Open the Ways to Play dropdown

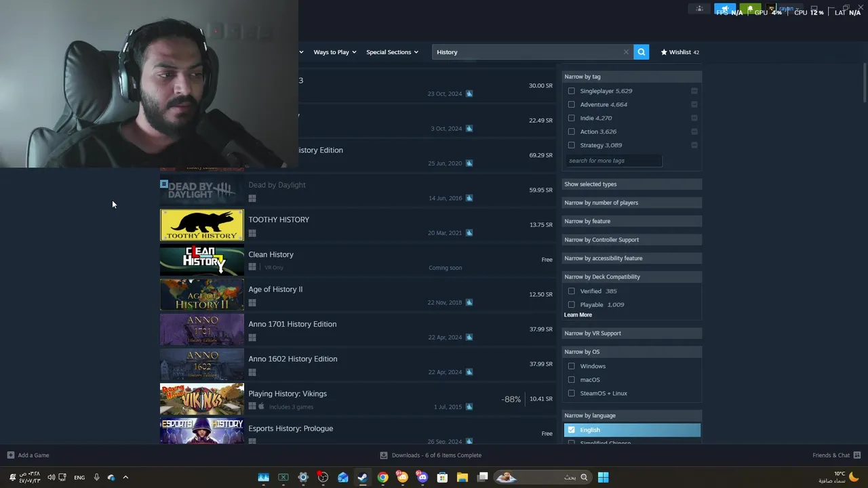click(334, 52)
